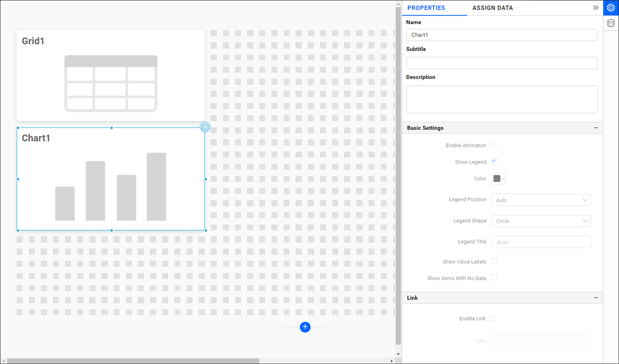Uncheck the Show Legend checkbox
This screenshot has height=364, width=619.
[x=494, y=161]
